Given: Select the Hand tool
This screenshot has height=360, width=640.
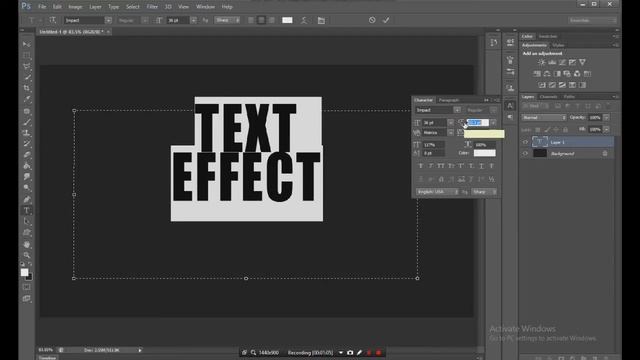Looking at the screenshot, I should pos(27,244).
